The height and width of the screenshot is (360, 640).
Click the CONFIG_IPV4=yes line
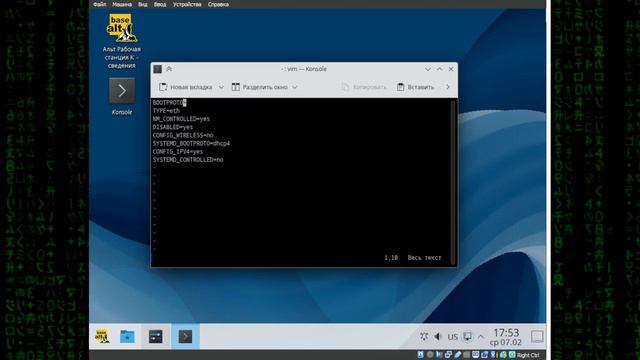click(178, 151)
